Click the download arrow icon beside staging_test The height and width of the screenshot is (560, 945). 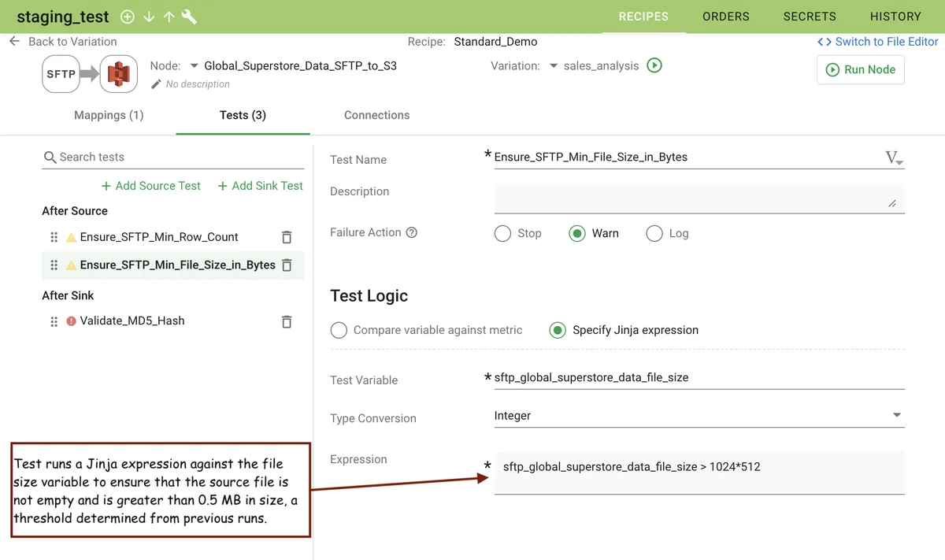point(147,16)
